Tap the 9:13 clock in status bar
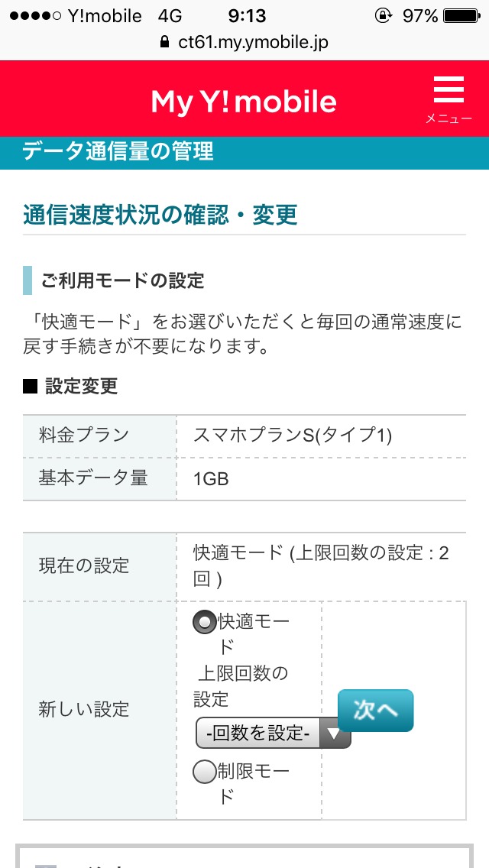This screenshot has width=489, height=868. point(247,15)
